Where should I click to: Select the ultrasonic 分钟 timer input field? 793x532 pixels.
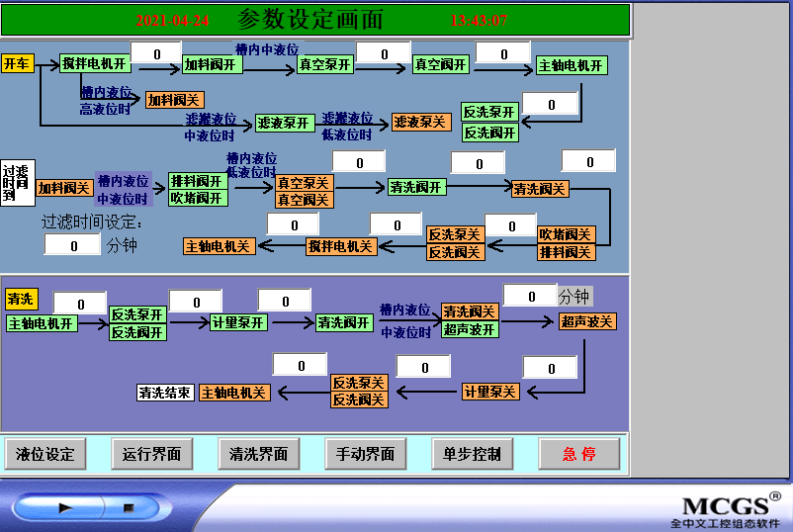[x=529, y=296]
